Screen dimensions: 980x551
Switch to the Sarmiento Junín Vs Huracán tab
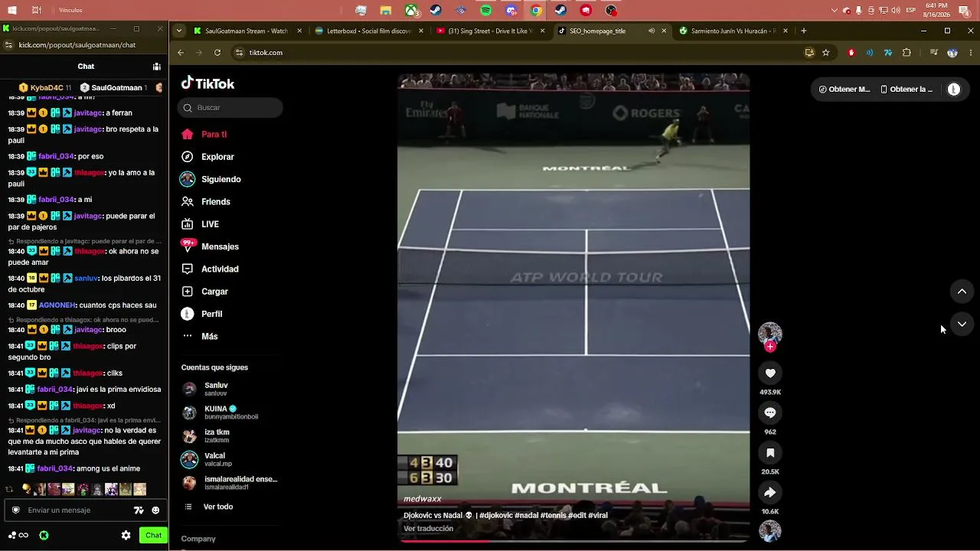point(733,31)
